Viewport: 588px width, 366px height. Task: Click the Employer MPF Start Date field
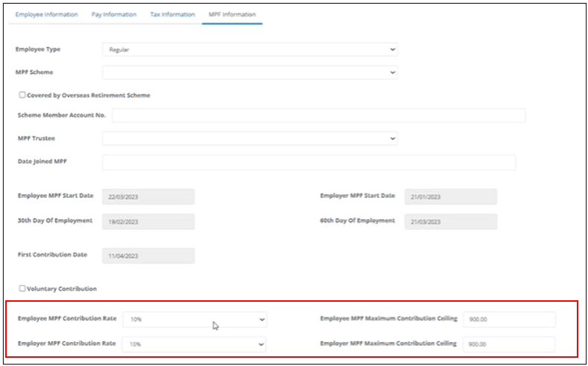[451, 196]
